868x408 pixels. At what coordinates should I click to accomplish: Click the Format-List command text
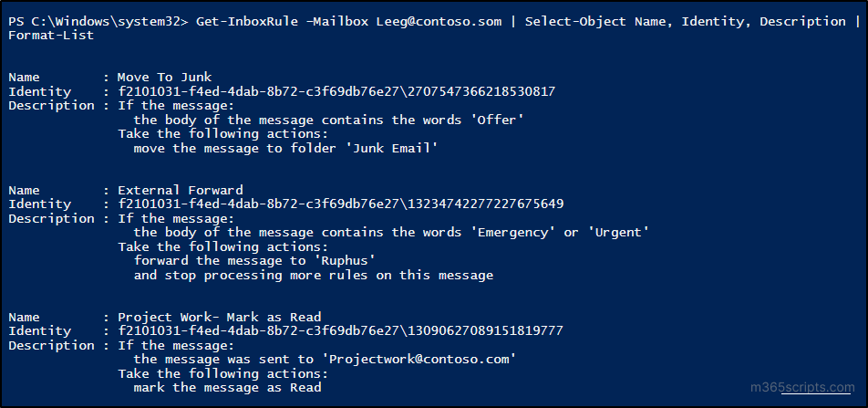tap(51, 36)
